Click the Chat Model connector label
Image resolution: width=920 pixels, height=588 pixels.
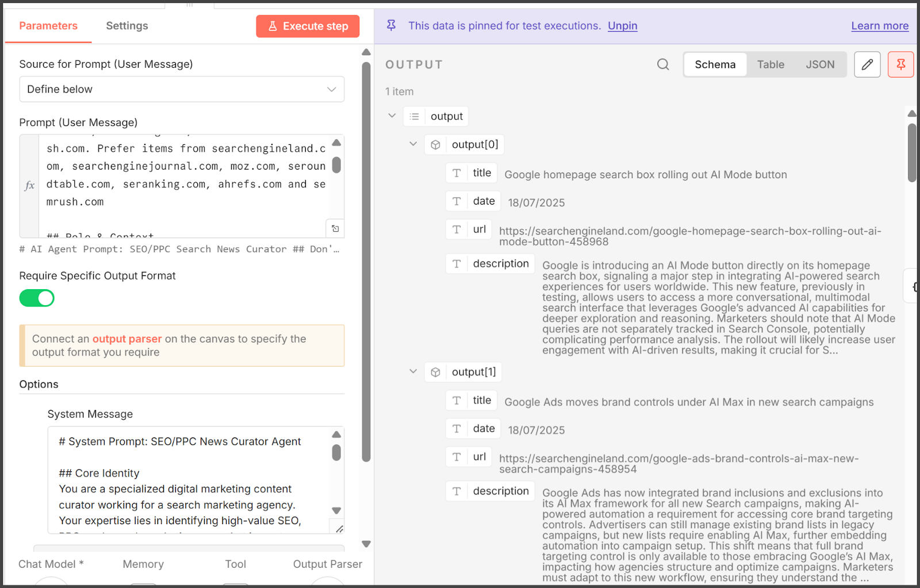(51, 564)
